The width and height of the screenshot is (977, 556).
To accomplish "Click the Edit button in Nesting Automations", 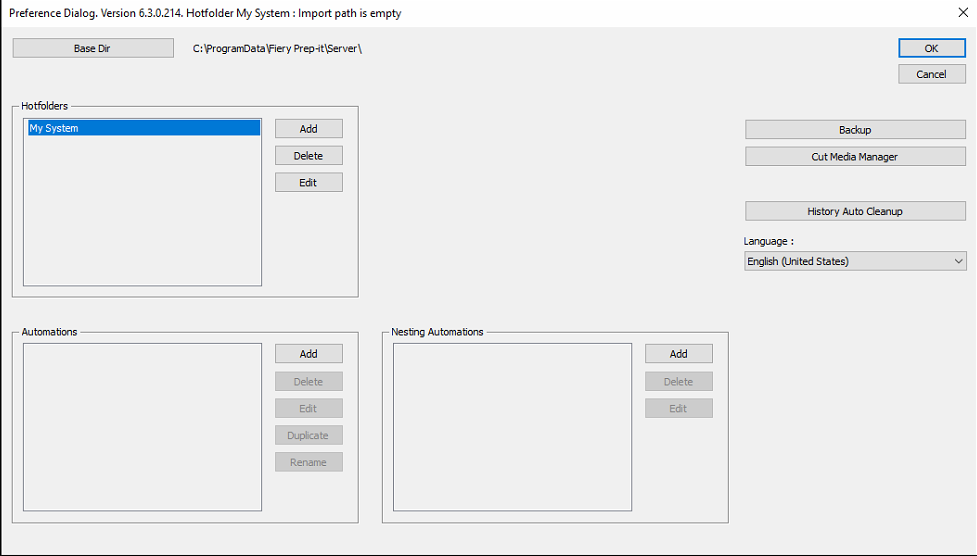I will (x=678, y=409).
